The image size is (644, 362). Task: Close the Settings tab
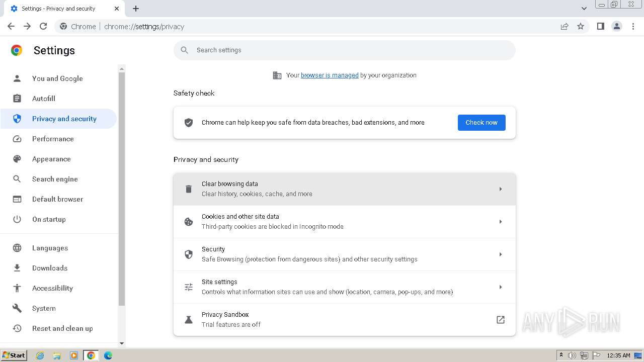point(117,9)
